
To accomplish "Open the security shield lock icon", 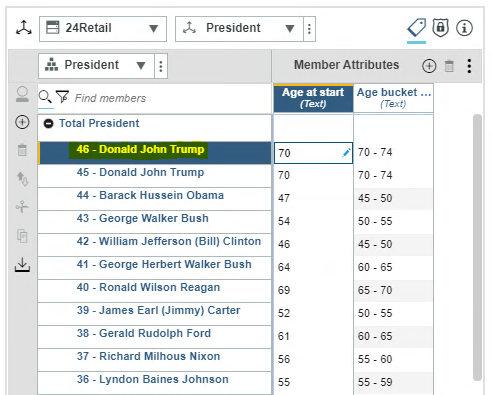I will point(441,28).
